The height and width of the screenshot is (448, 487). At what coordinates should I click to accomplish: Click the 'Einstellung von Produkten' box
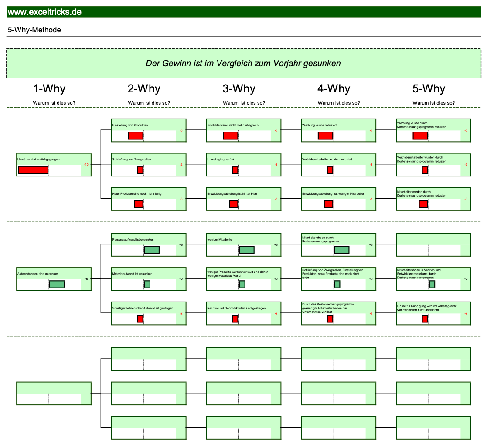(x=149, y=130)
